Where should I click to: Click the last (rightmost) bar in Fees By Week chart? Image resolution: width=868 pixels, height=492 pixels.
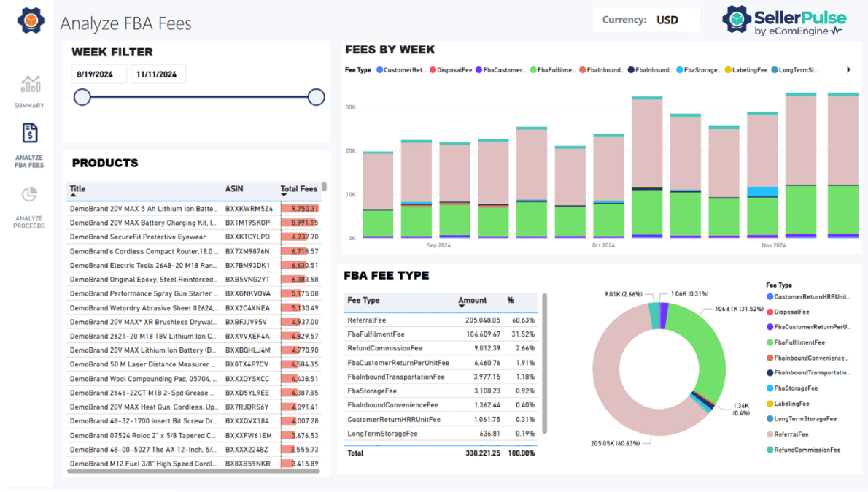[843, 166]
